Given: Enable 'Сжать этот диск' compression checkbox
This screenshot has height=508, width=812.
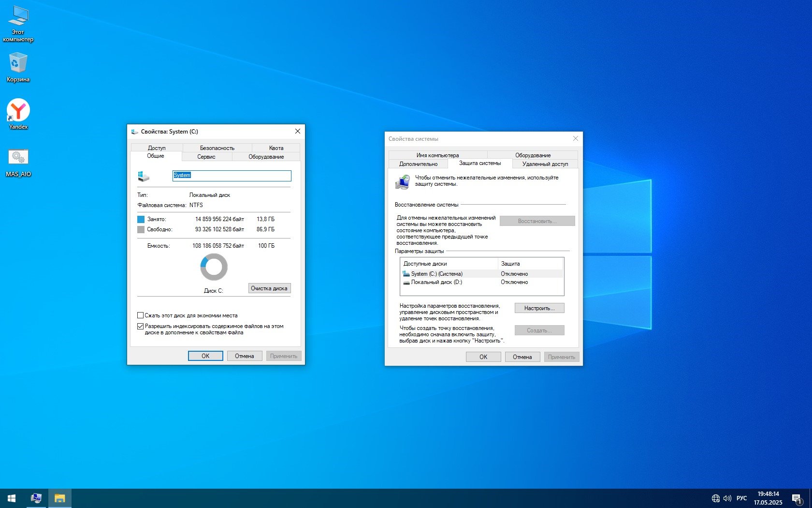Looking at the screenshot, I should pyautogui.click(x=141, y=315).
